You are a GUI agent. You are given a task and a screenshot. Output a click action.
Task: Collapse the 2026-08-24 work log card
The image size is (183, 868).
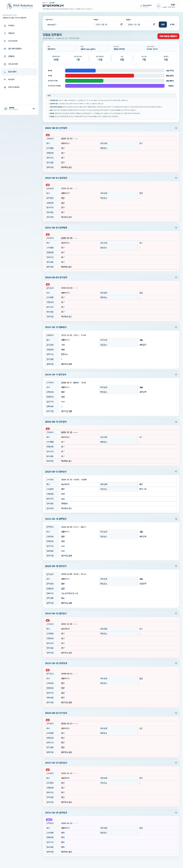click(176, 713)
